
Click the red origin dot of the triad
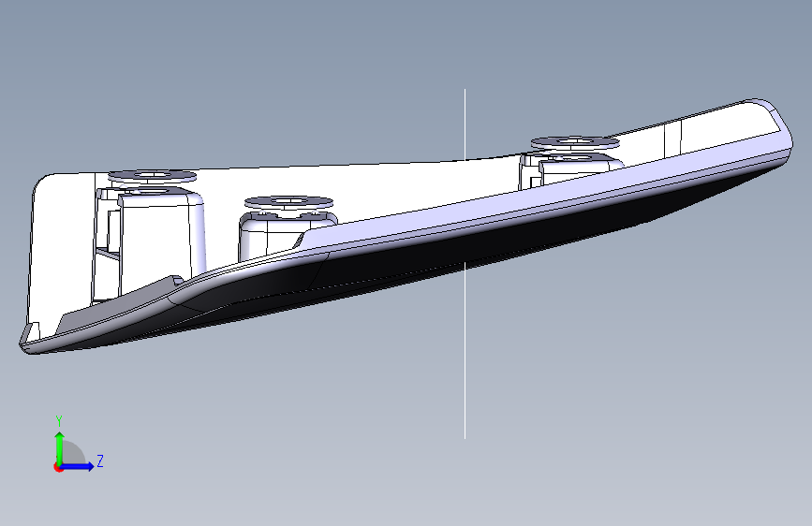tap(58, 468)
